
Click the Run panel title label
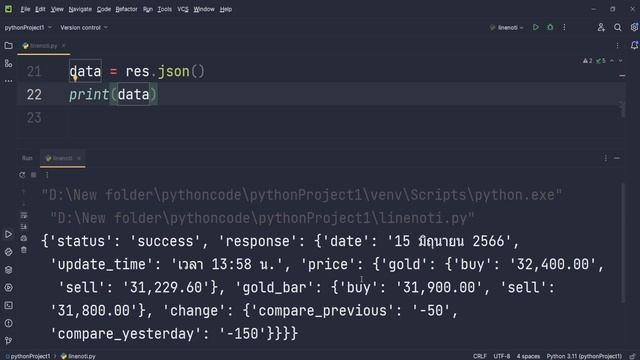tap(27, 158)
